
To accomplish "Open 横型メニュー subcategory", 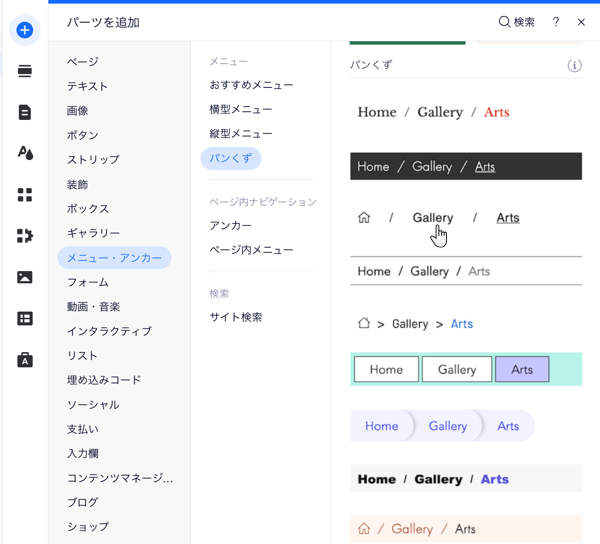I will (x=241, y=109).
